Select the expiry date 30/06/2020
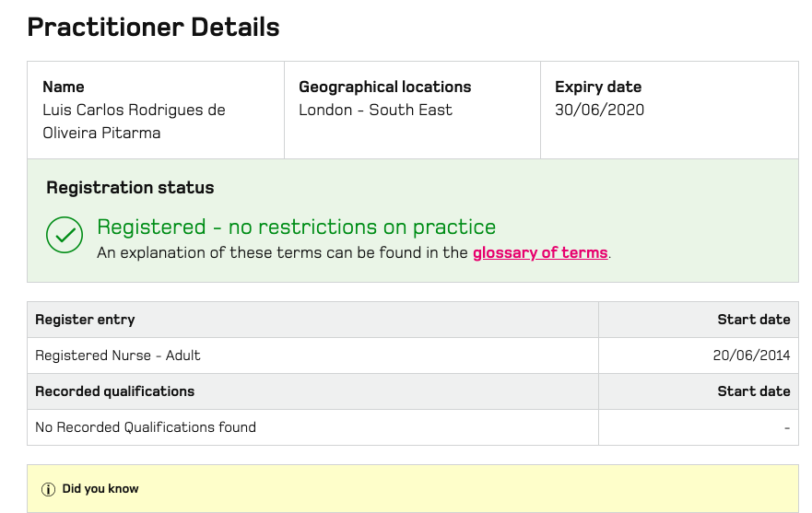This screenshot has width=812, height=513. 600,110
